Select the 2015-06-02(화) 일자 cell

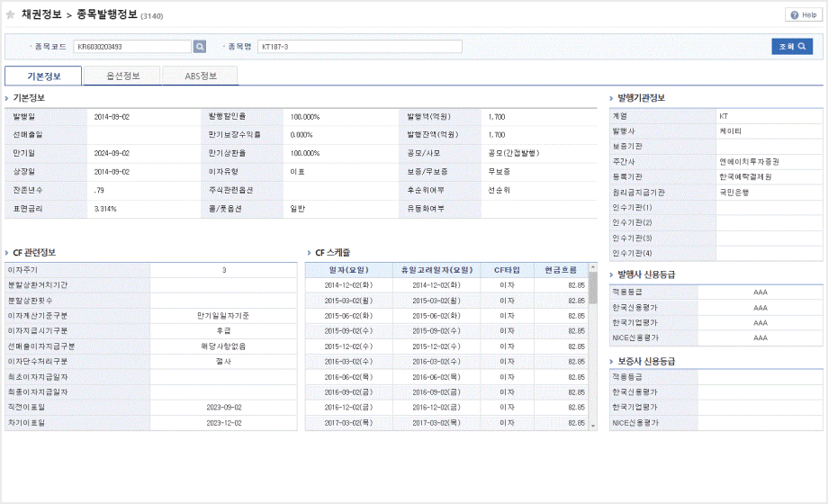coord(348,316)
